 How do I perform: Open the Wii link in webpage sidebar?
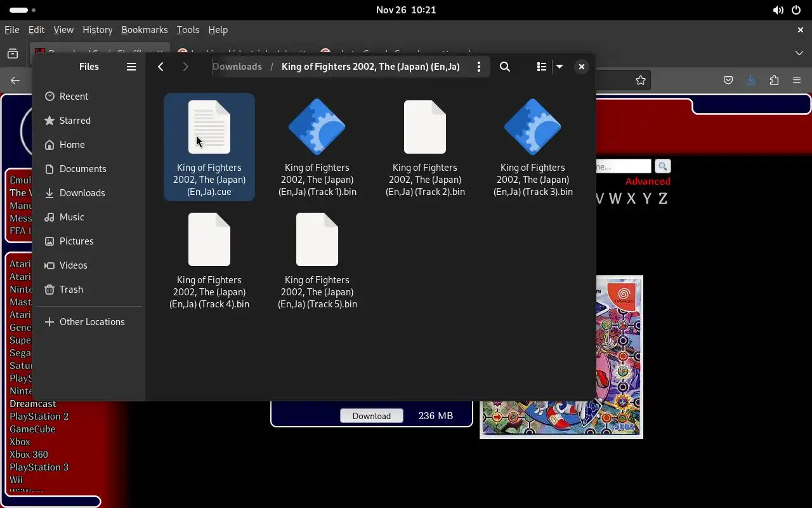click(x=16, y=480)
